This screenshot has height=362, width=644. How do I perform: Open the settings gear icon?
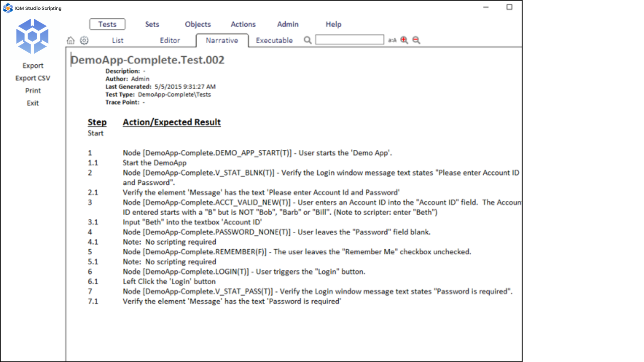coord(84,41)
